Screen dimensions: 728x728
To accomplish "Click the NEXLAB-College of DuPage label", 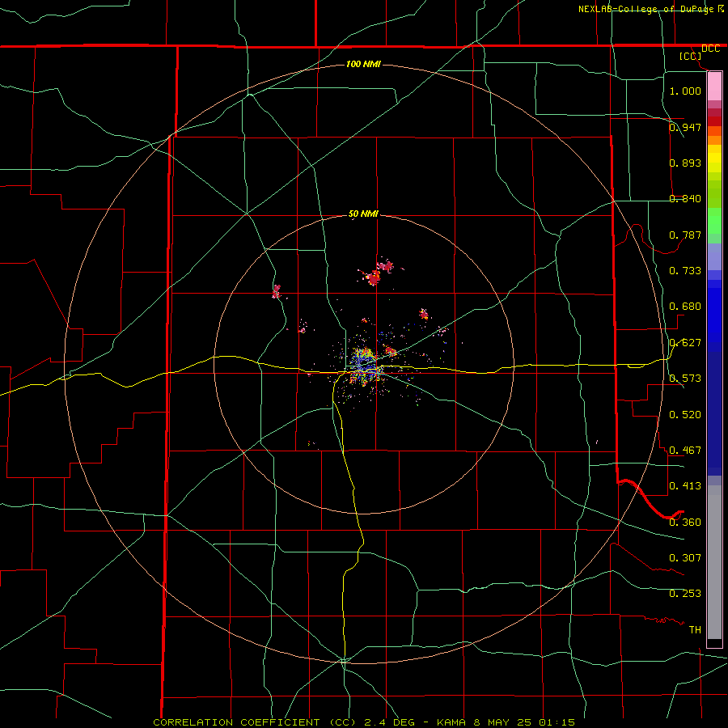I will coord(650,9).
